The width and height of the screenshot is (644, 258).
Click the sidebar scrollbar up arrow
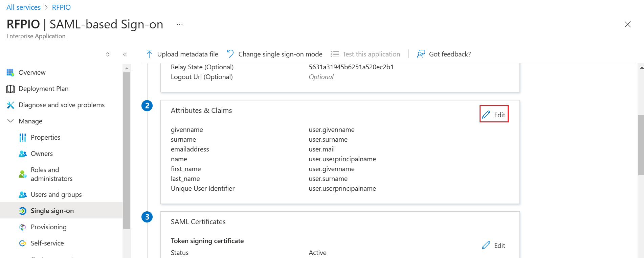(127, 68)
